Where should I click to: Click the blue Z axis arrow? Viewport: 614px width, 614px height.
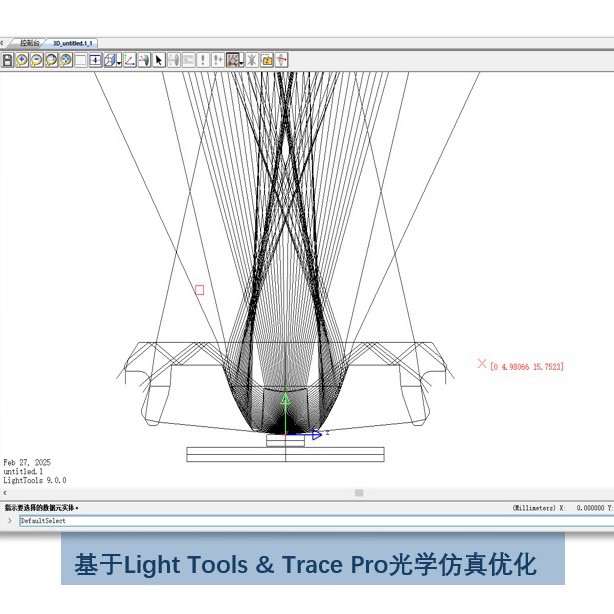[x=316, y=434]
